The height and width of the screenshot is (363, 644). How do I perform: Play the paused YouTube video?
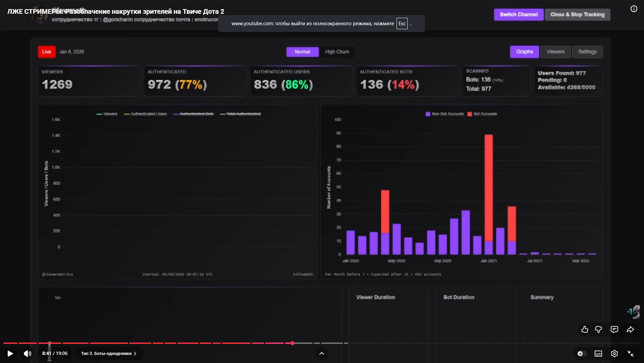point(10,353)
